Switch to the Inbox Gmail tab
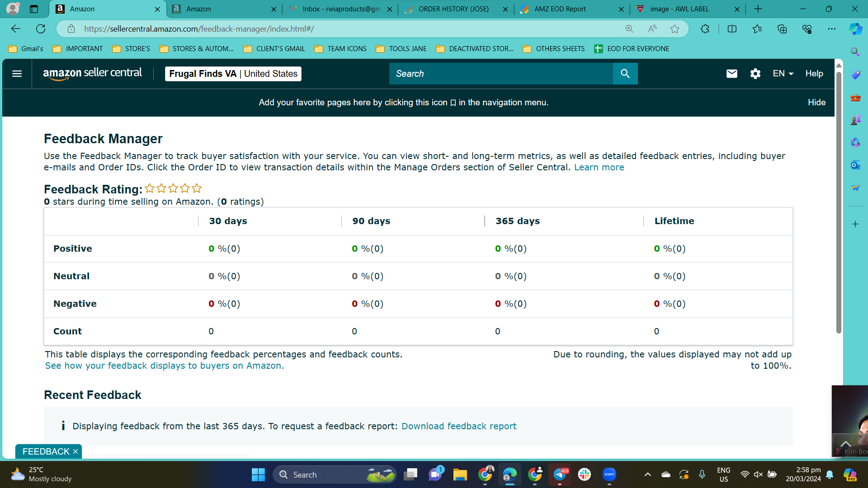Screen dimensions: 868x488 (x=340, y=9)
